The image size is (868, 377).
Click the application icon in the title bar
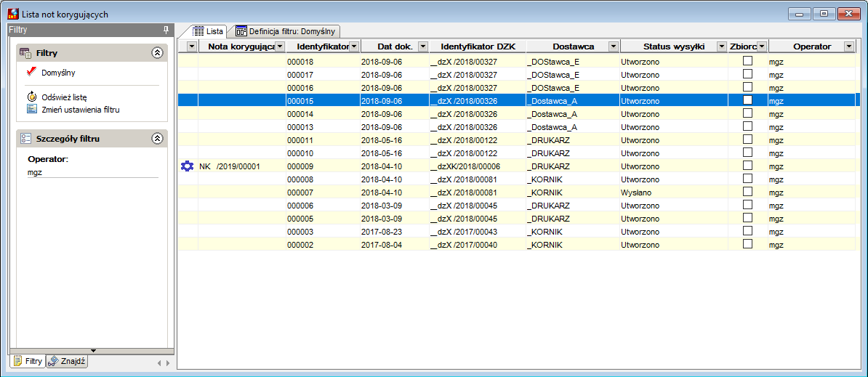[13, 13]
